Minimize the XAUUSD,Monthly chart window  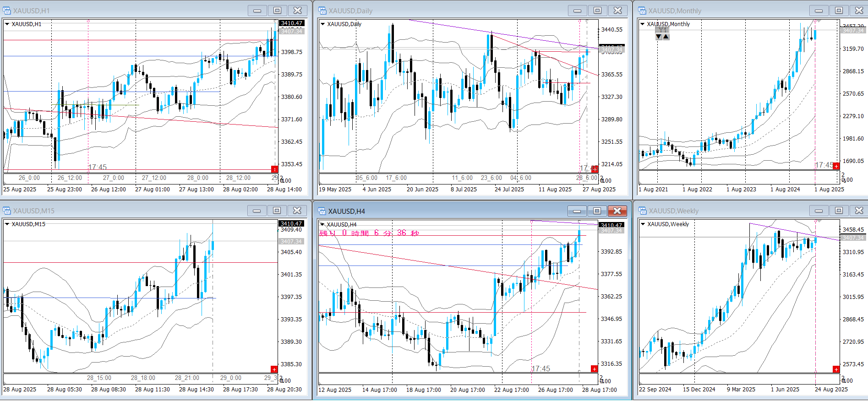819,11
